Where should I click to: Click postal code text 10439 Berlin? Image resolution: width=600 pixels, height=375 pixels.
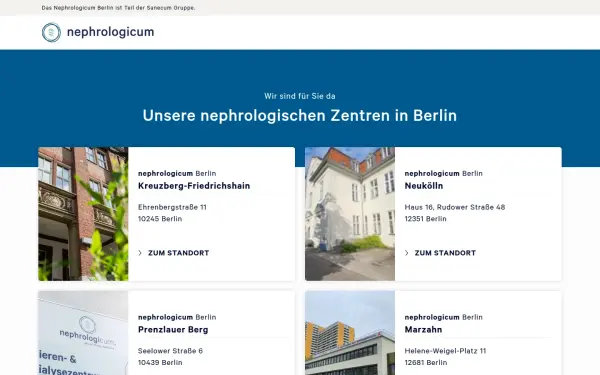pos(160,362)
